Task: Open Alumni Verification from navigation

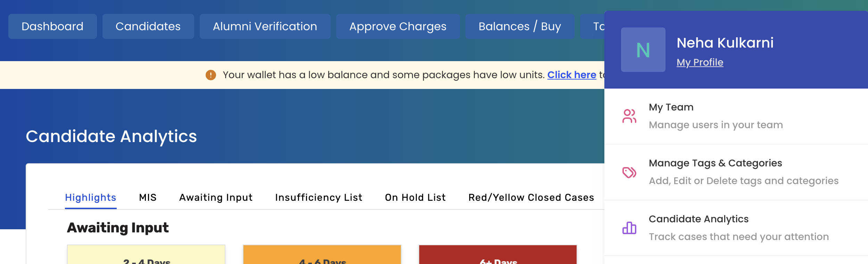Action: coord(265,26)
